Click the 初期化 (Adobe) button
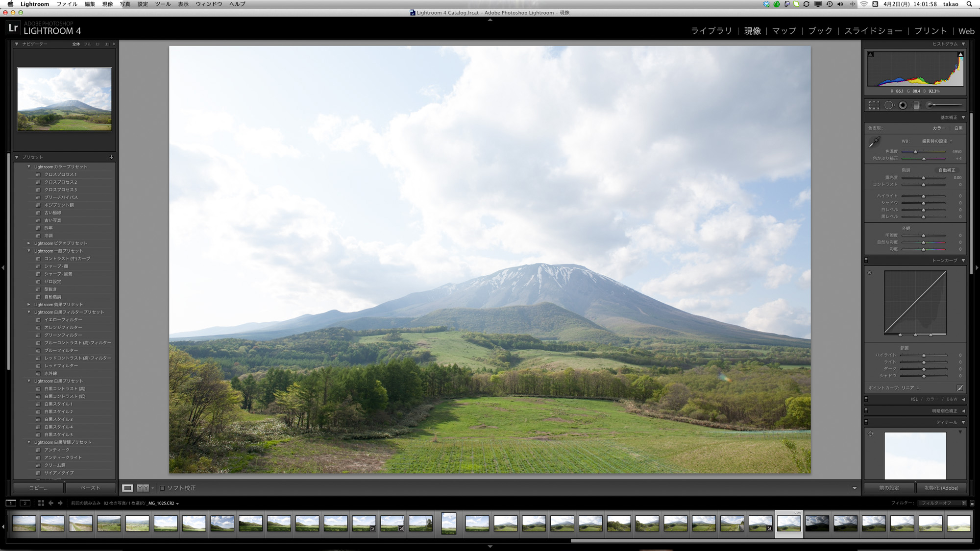 tap(941, 488)
